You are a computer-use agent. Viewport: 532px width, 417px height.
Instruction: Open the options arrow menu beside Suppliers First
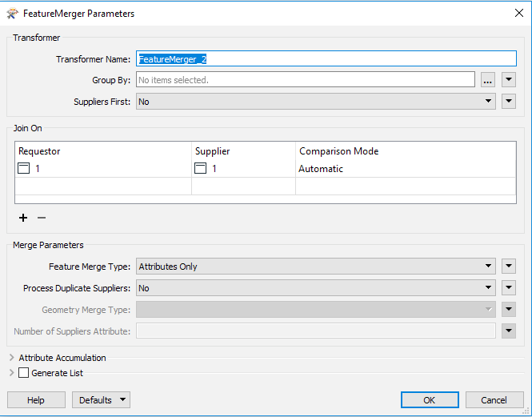coord(509,101)
